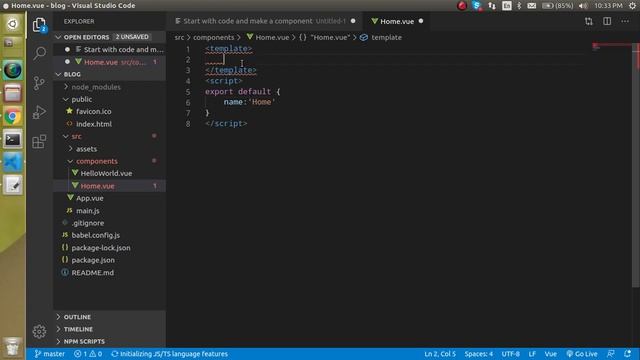The width and height of the screenshot is (640, 360).
Task: Open package-lock.json file
Action: 109,248
